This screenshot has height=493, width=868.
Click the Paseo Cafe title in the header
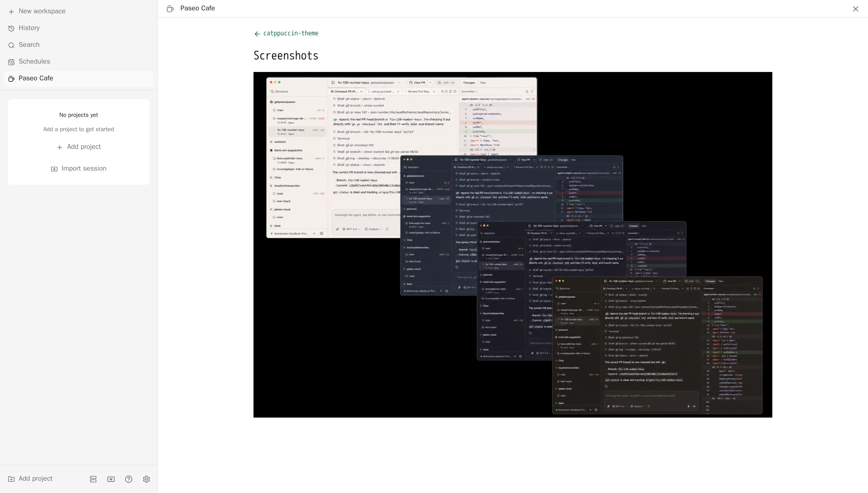[198, 8]
